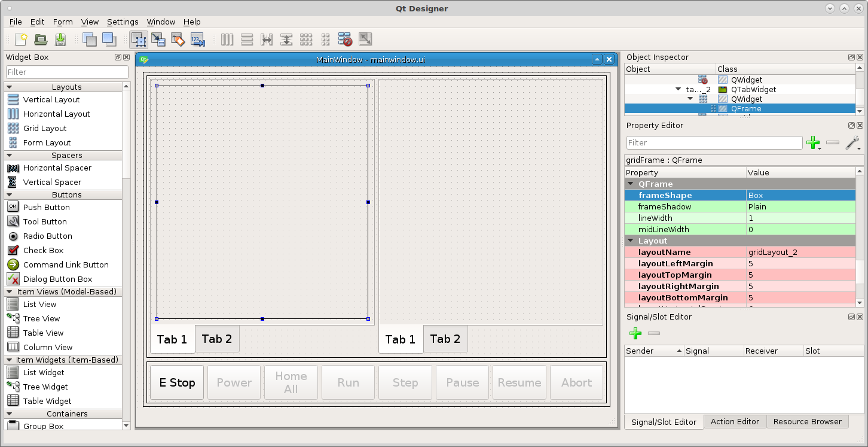
Task: Click the Widget Box filter field
Action: 67,72
